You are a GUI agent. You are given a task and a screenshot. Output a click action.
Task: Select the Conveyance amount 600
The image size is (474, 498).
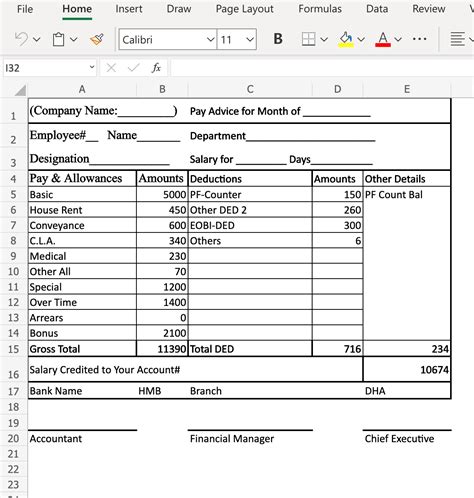click(162, 225)
